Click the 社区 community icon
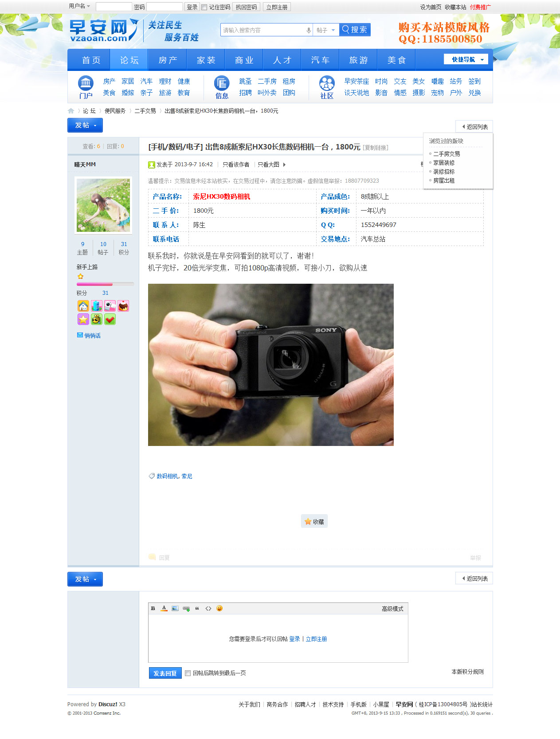The width and height of the screenshot is (560, 739). tap(327, 83)
